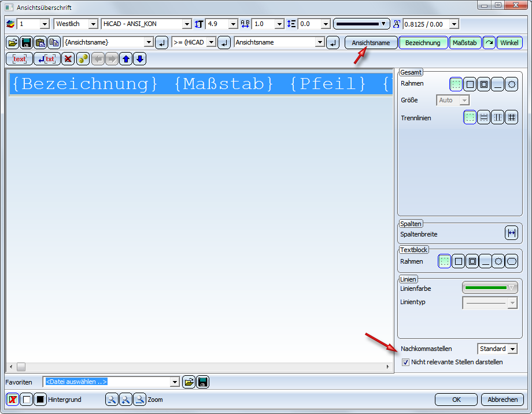The image size is (532, 414).
Task: Delete text block with red X icon
Action: pyautogui.click(x=68, y=59)
